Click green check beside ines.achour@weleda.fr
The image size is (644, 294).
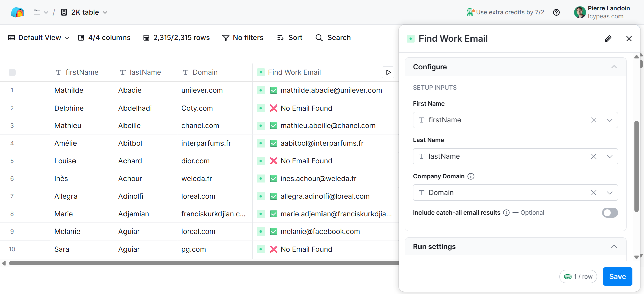click(x=274, y=179)
